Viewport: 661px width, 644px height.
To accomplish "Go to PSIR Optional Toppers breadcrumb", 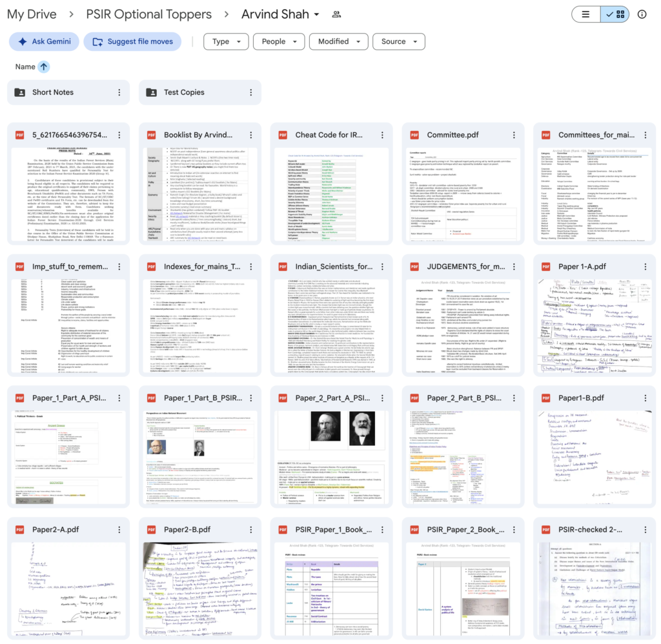I will pos(149,14).
